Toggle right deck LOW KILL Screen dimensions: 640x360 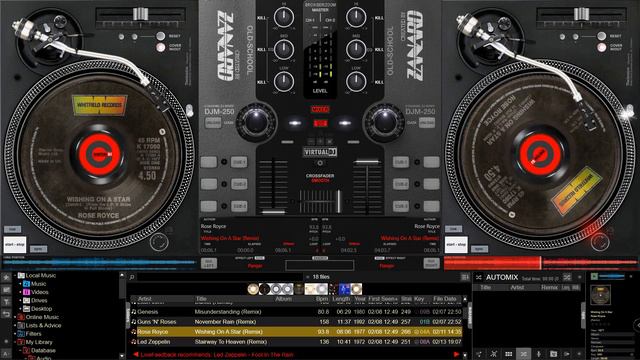coord(379,82)
